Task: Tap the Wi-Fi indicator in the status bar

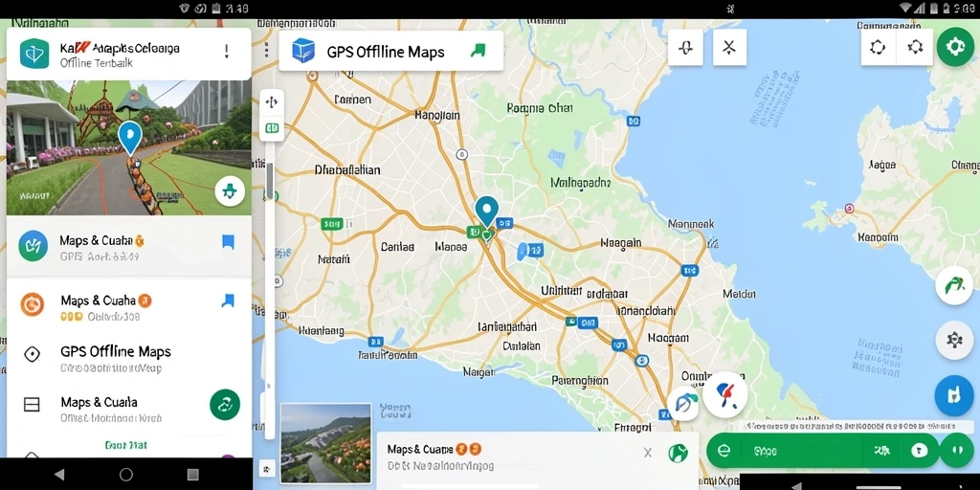Action: pyautogui.click(x=905, y=8)
